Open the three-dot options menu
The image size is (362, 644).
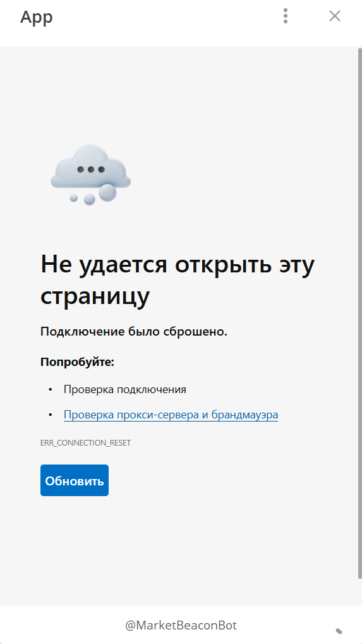coord(286,16)
